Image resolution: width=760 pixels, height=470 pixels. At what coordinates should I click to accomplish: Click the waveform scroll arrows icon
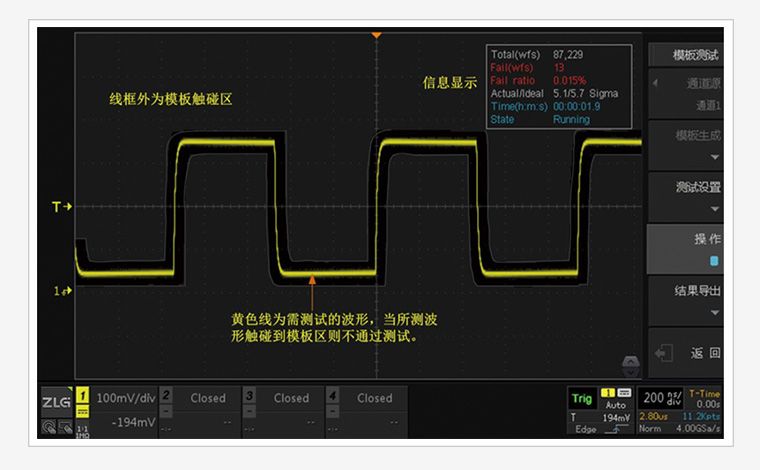click(x=629, y=361)
